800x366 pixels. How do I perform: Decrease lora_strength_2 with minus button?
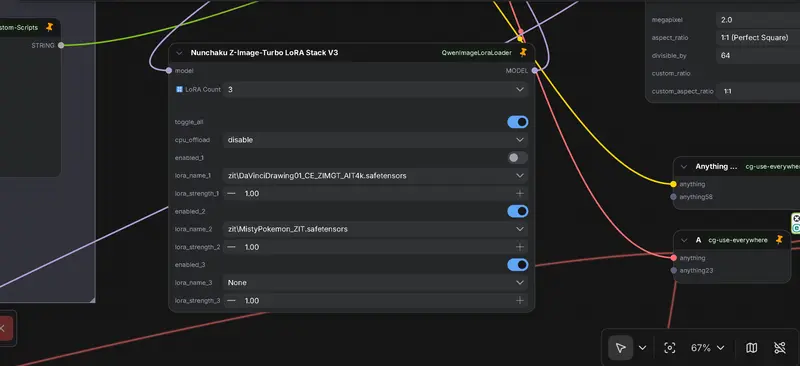click(x=232, y=247)
